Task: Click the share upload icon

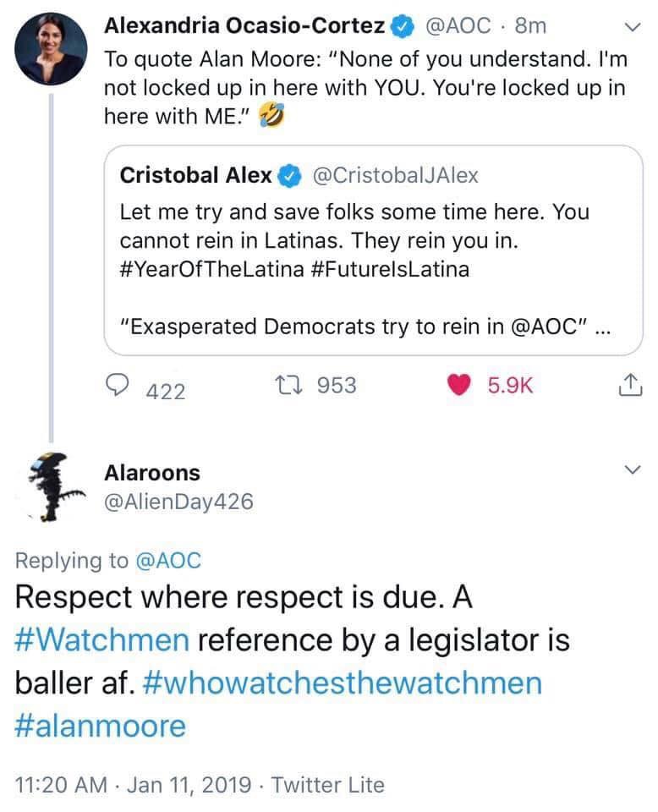Action: tap(627, 387)
